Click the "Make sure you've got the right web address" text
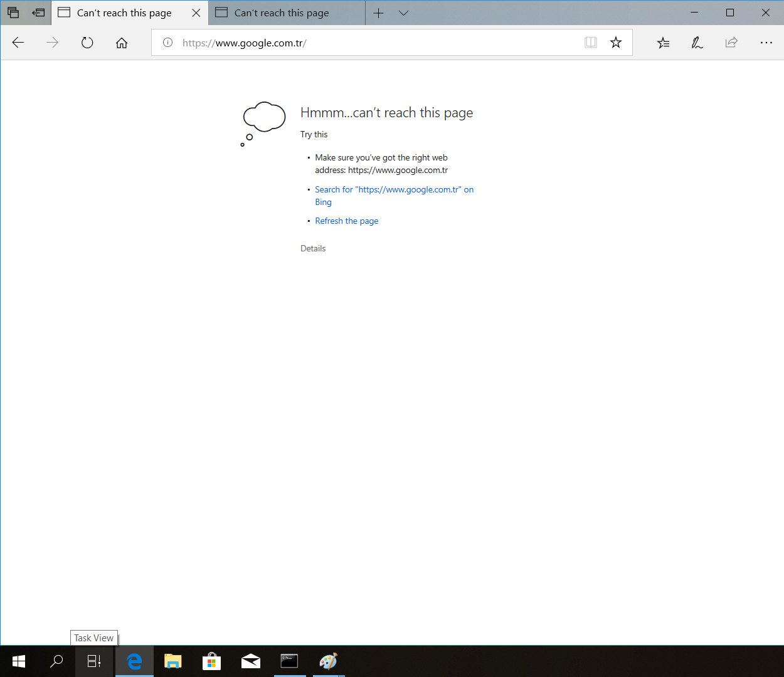Image resolution: width=784 pixels, height=677 pixels. tap(381, 164)
